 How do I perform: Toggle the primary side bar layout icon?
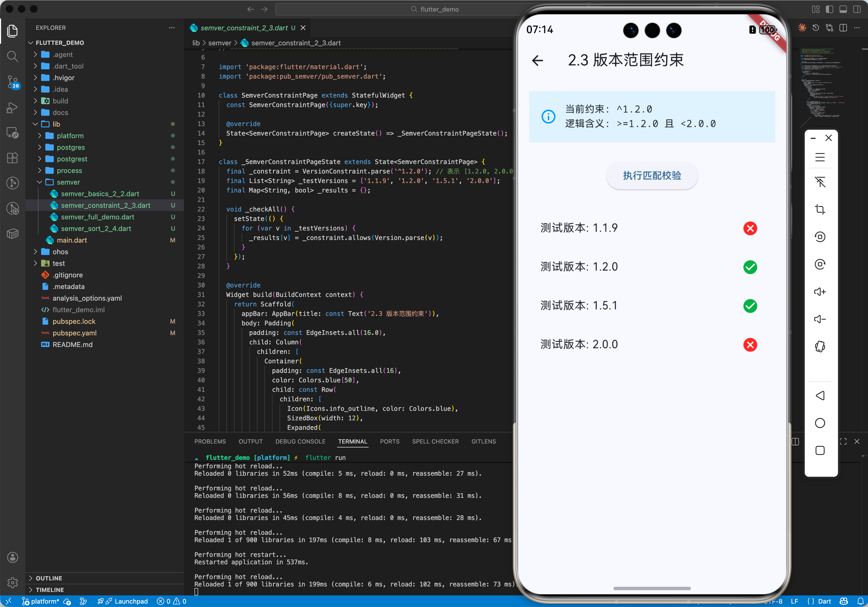[830, 9]
